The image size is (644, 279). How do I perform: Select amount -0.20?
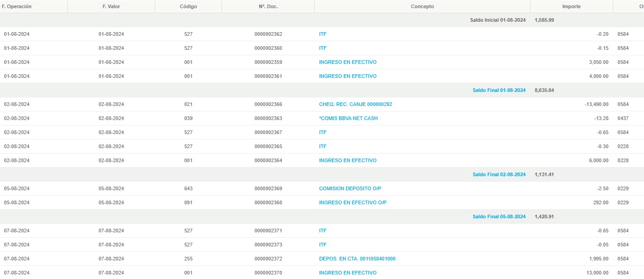coord(603,34)
